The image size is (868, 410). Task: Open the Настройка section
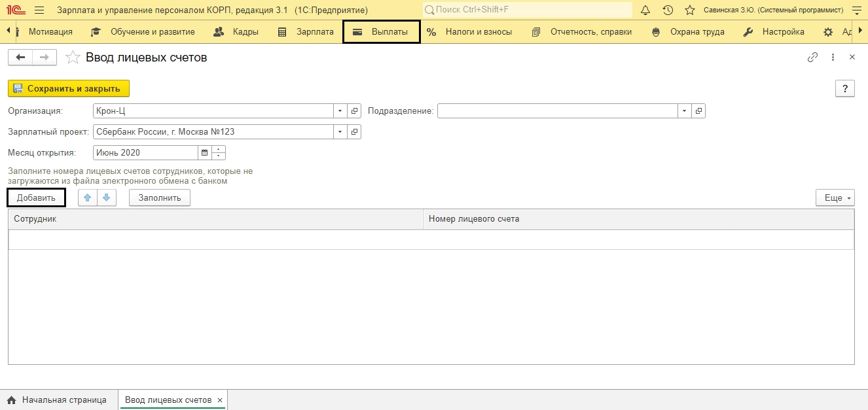(774, 32)
